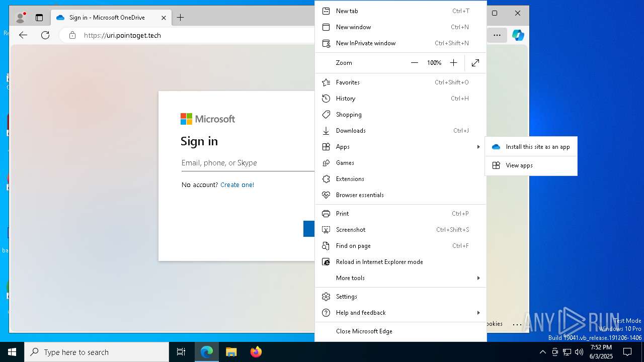
Task: View site info lock icon
Action: point(72,35)
